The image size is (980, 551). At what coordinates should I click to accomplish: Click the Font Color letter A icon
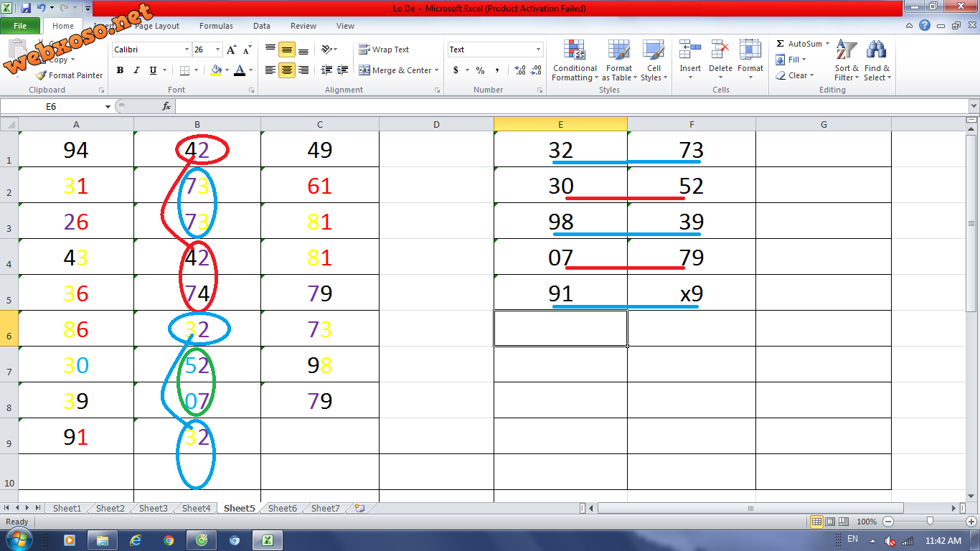point(240,70)
